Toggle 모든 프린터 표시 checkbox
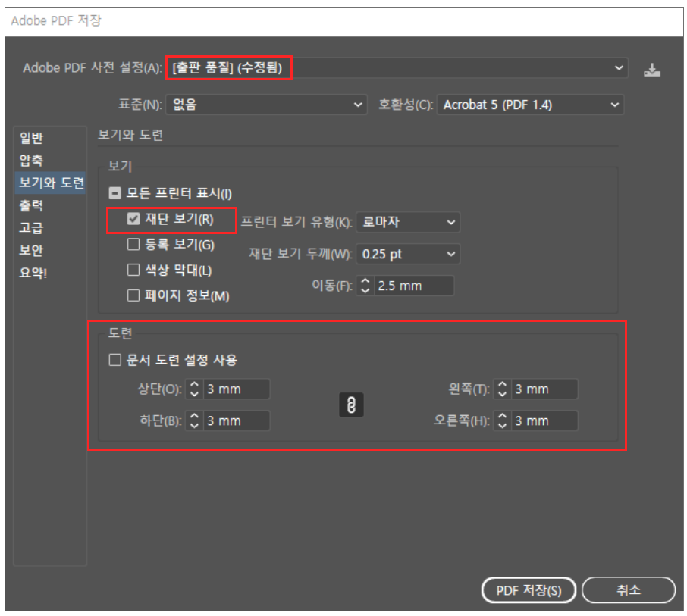Viewport: 687px width, 616px height. point(114,192)
